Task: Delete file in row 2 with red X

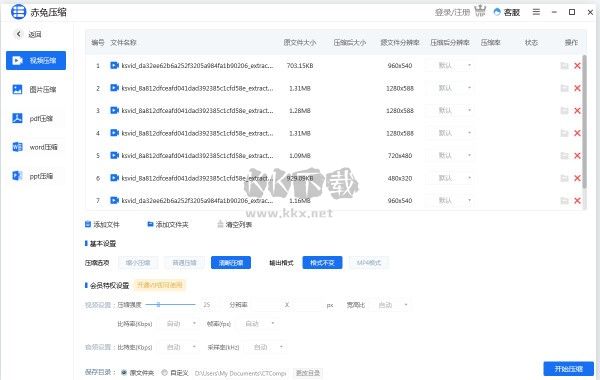Action: pos(577,88)
